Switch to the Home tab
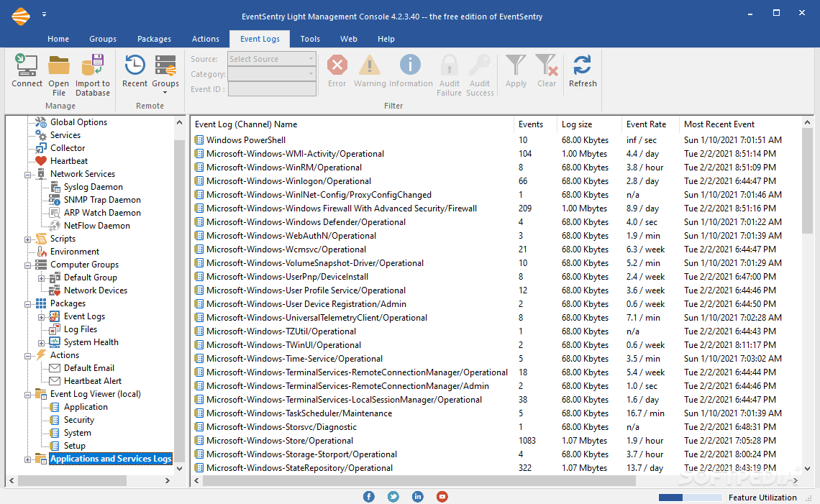Viewport: 820px width, 504px height. (58, 39)
